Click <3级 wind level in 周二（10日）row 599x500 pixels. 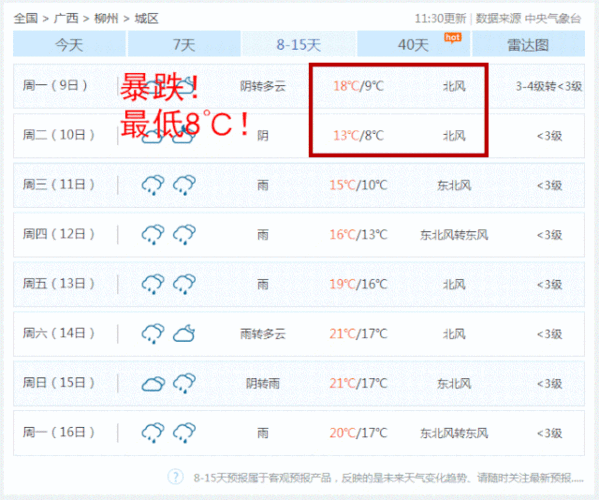point(549,136)
